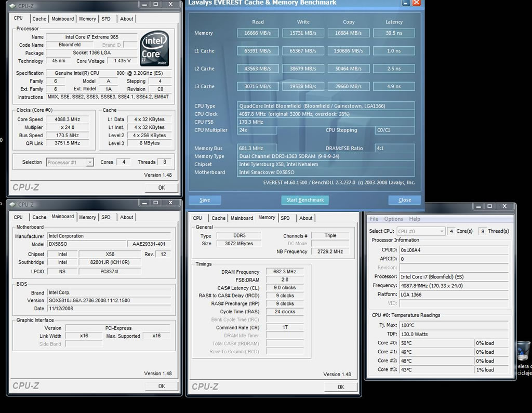Click the Memory Latency value 39.5 ns
The width and height of the screenshot is (532, 413).
[x=394, y=33]
